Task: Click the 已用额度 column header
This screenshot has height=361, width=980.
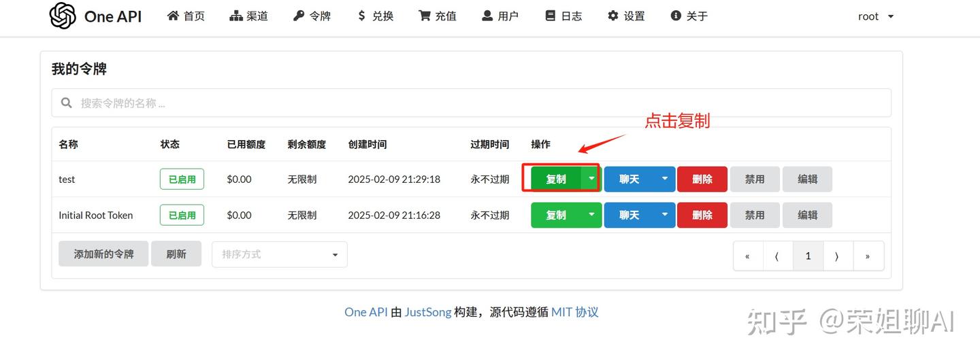Action: (x=246, y=144)
